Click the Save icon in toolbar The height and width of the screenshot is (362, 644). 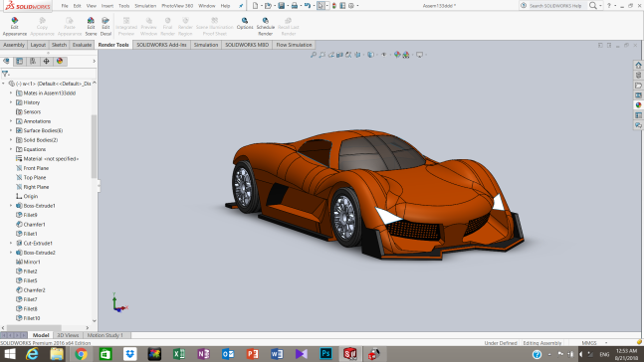pyautogui.click(x=282, y=6)
